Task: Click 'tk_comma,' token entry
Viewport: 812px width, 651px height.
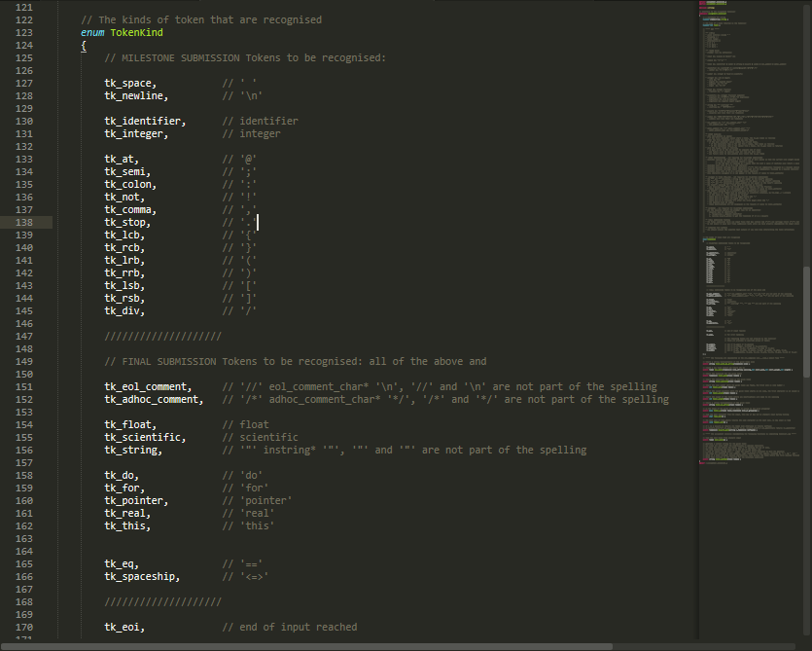Action: point(130,210)
